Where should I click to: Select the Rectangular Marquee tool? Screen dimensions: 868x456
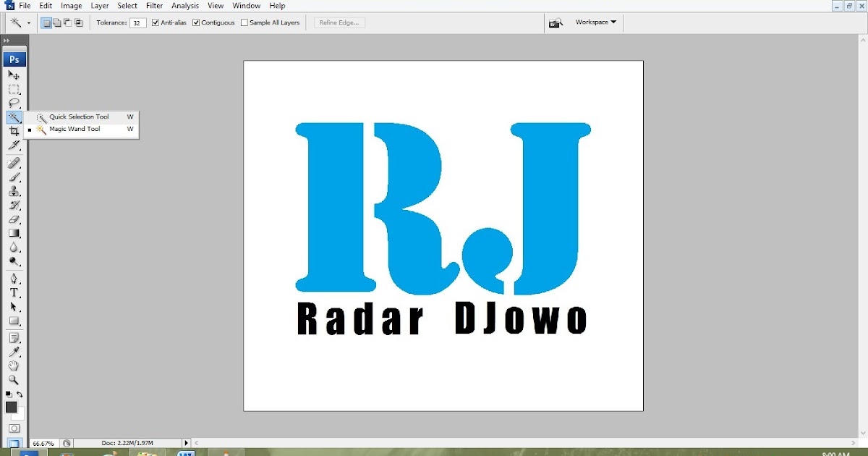14,90
